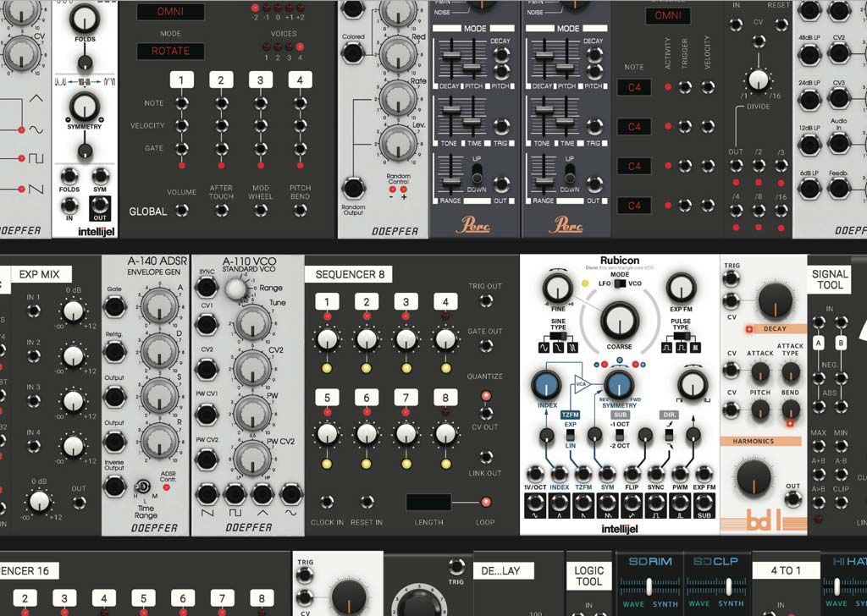Click the Sequencer 8 TRIG OUT jack

[486, 300]
